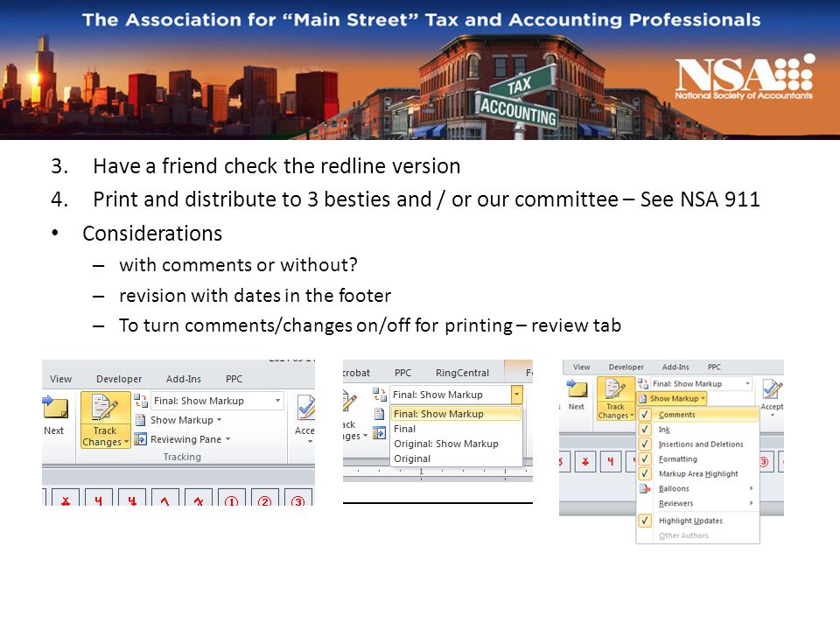Uncheck Formatting in Show Markup menu

pos(645,459)
